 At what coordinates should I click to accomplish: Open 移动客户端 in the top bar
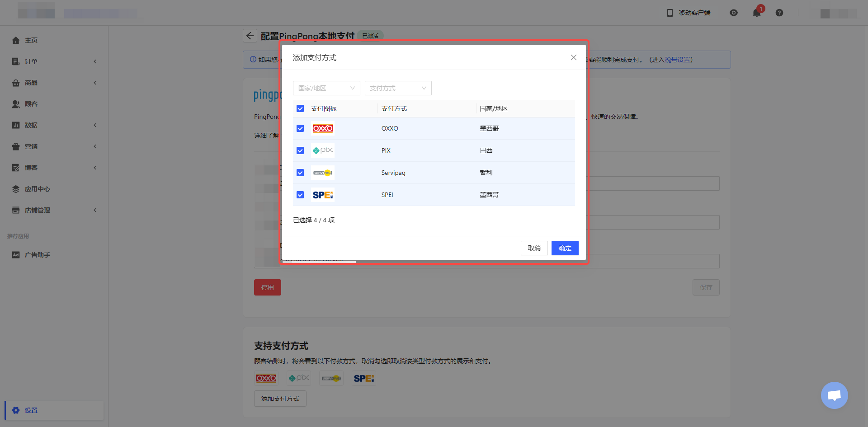click(x=694, y=13)
